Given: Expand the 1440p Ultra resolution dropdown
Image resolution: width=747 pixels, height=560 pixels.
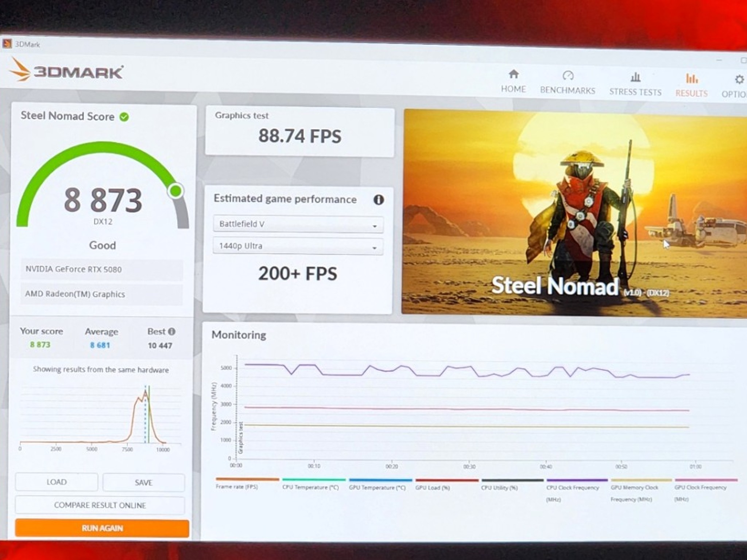Looking at the screenshot, I should pos(298,246).
